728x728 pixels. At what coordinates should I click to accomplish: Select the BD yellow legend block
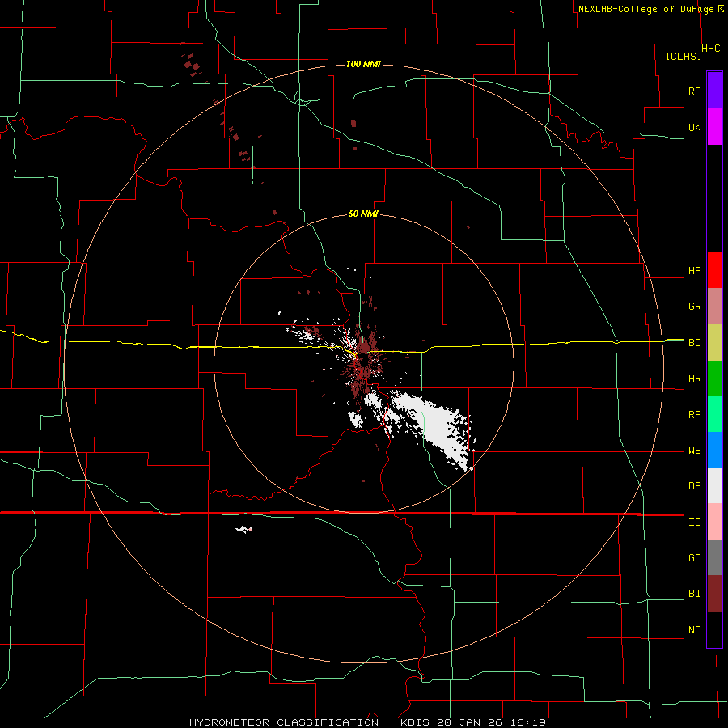pos(714,342)
